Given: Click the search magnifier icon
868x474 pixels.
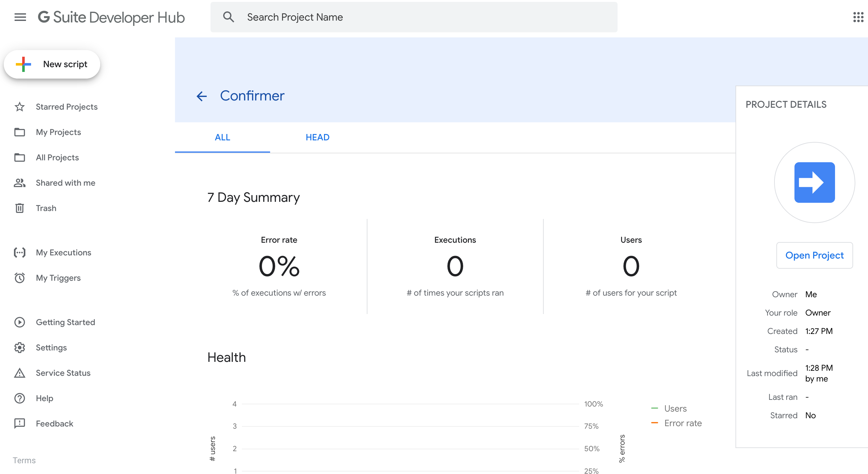Looking at the screenshot, I should (x=229, y=17).
